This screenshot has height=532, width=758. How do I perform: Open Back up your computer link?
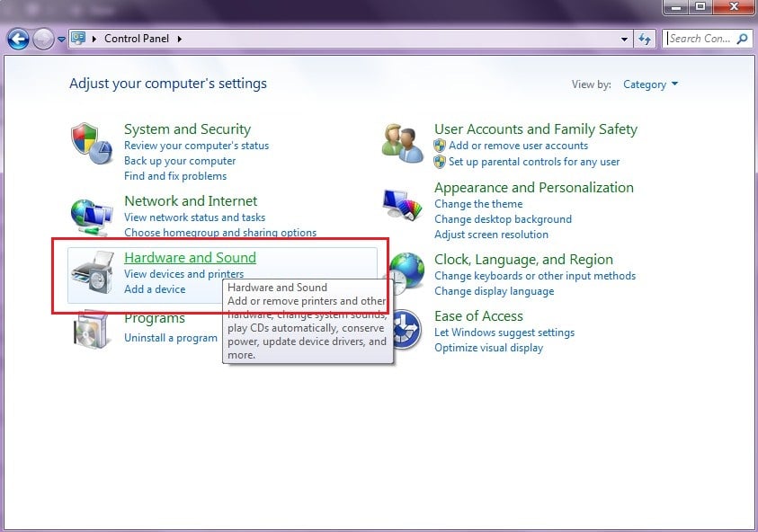tap(180, 161)
